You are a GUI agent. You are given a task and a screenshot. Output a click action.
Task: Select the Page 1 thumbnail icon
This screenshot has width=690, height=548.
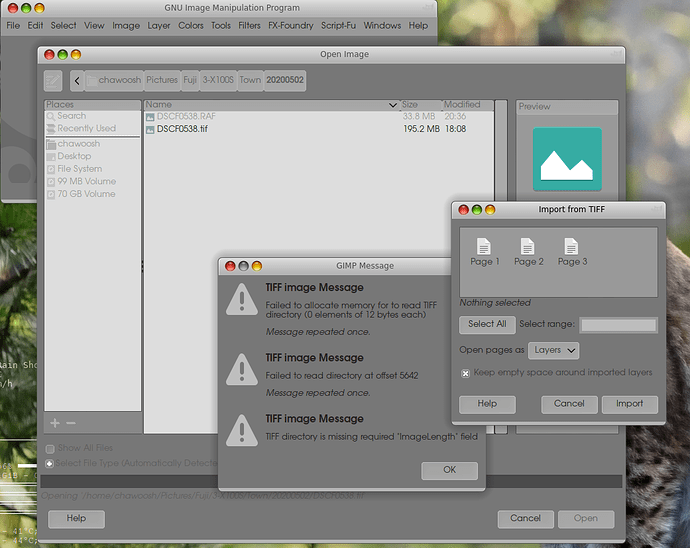click(x=484, y=246)
